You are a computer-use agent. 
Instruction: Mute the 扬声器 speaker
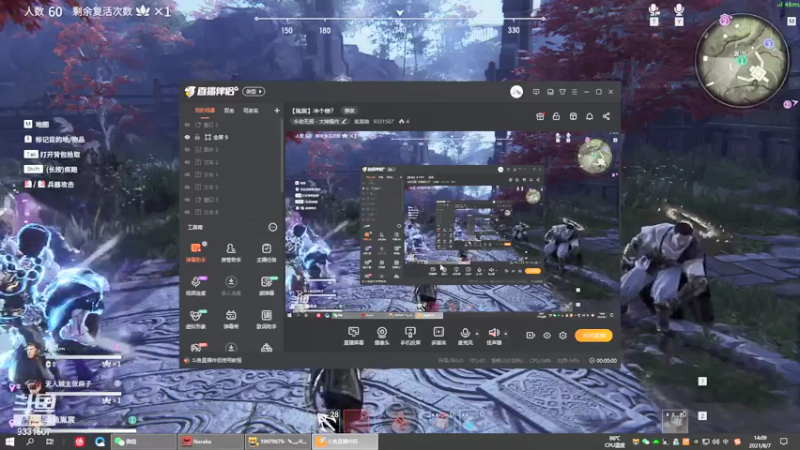[x=493, y=336]
